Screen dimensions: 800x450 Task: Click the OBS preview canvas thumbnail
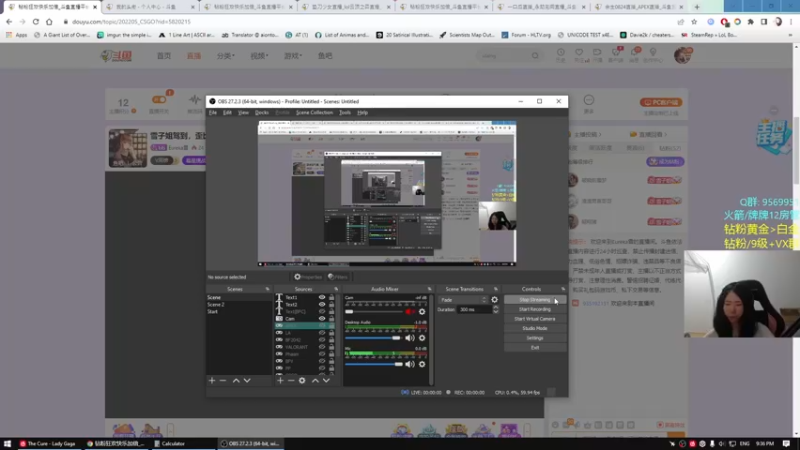coord(387,194)
